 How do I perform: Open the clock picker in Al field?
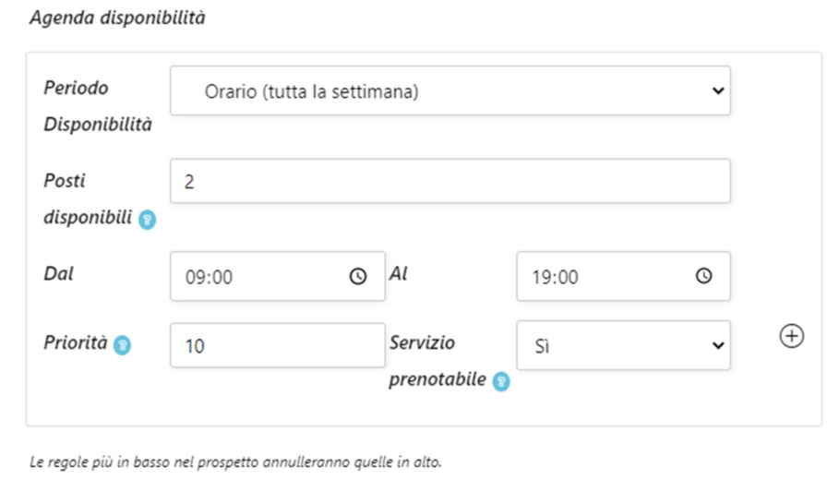[x=703, y=276]
